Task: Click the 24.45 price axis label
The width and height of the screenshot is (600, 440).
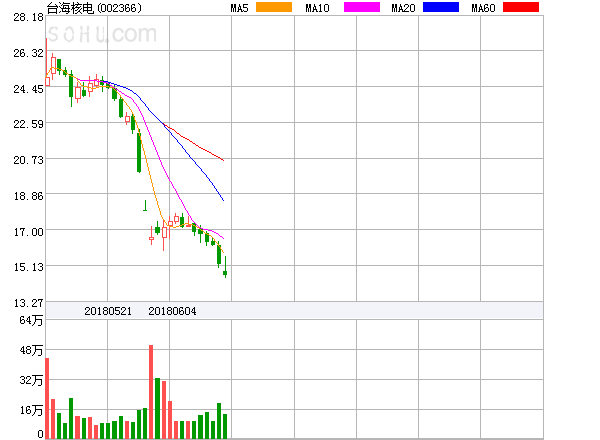Action: (x=29, y=89)
